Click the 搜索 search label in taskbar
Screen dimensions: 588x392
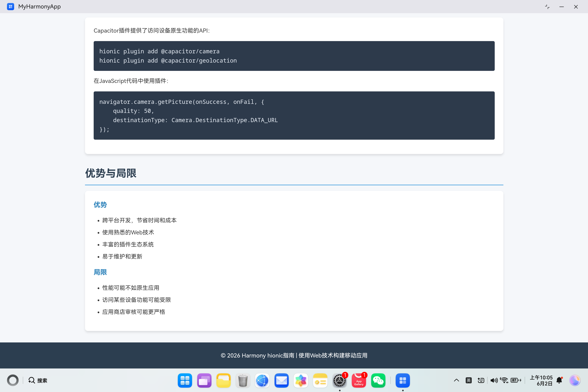coord(42,380)
